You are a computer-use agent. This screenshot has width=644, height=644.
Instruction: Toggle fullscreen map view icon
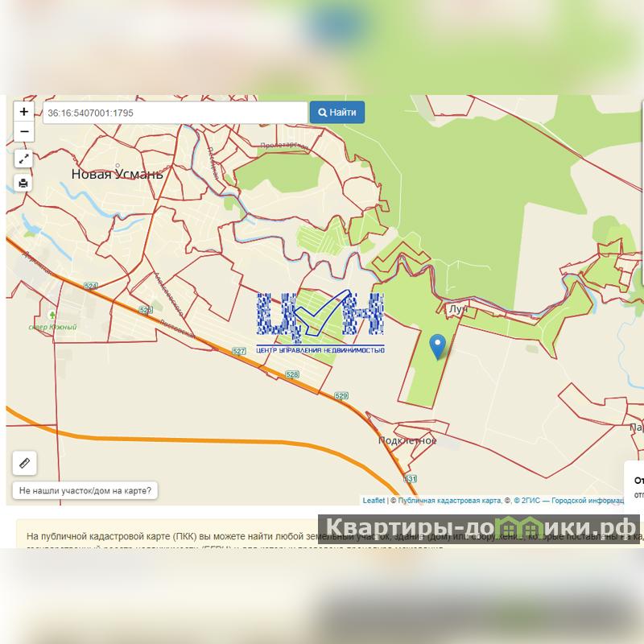click(x=24, y=159)
